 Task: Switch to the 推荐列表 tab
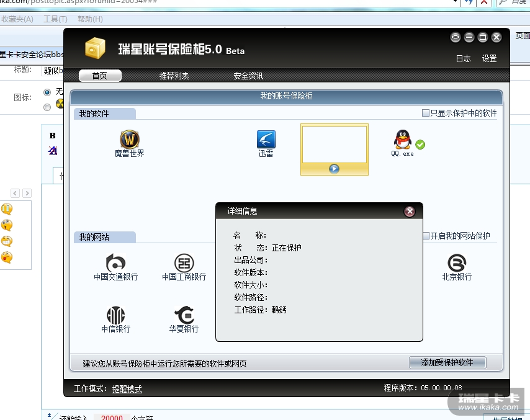[x=174, y=76]
